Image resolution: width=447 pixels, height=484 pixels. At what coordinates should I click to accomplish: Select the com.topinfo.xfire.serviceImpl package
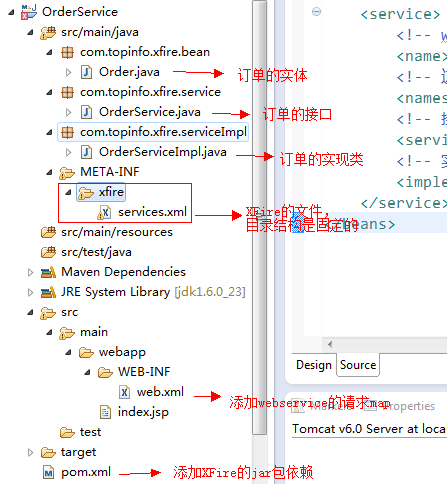(x=153, y=132)
